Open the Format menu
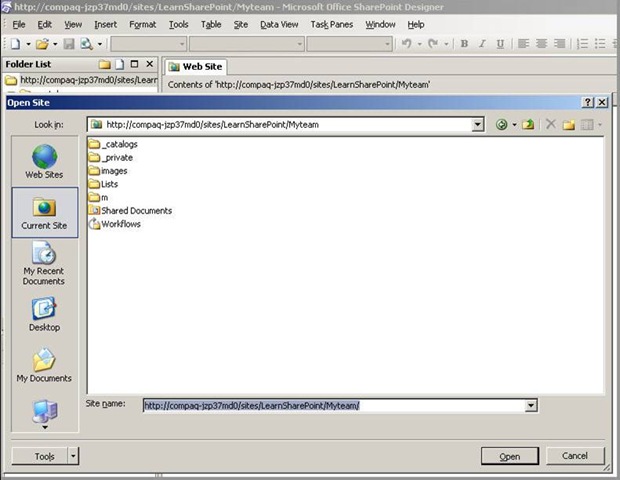 [x=142, y=25]
